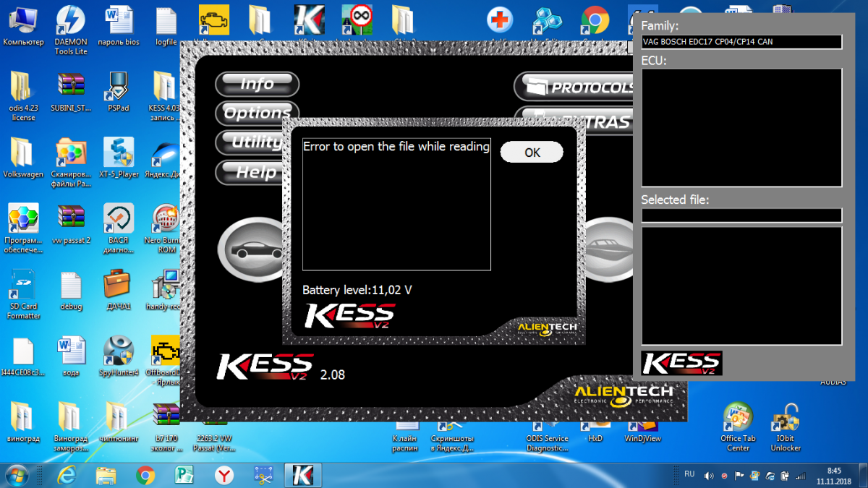Open the debug text file
868x488 pixels.
(x=71, y=289)
